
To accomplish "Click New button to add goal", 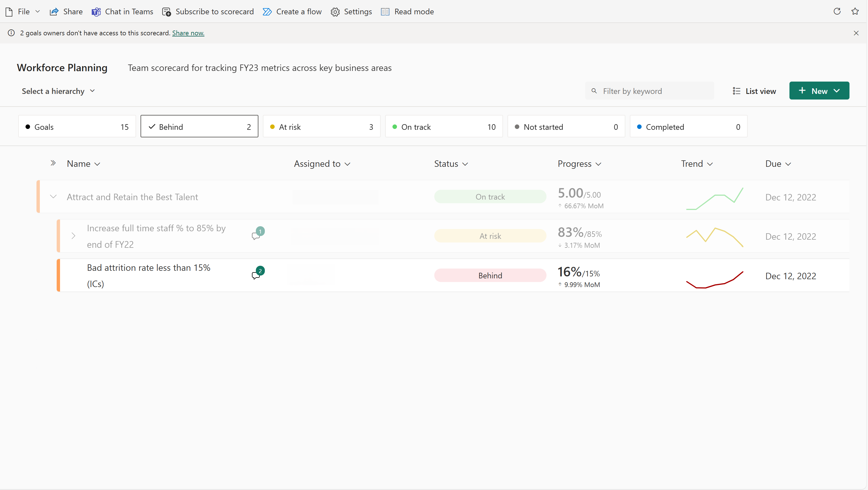I will point(820,91).
